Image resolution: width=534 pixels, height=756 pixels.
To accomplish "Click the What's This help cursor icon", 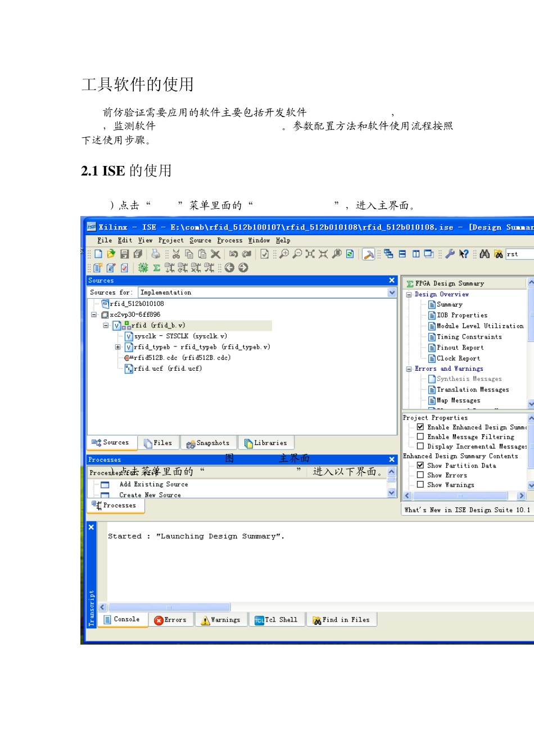I will pyautogui.click(x=464, y=254).
